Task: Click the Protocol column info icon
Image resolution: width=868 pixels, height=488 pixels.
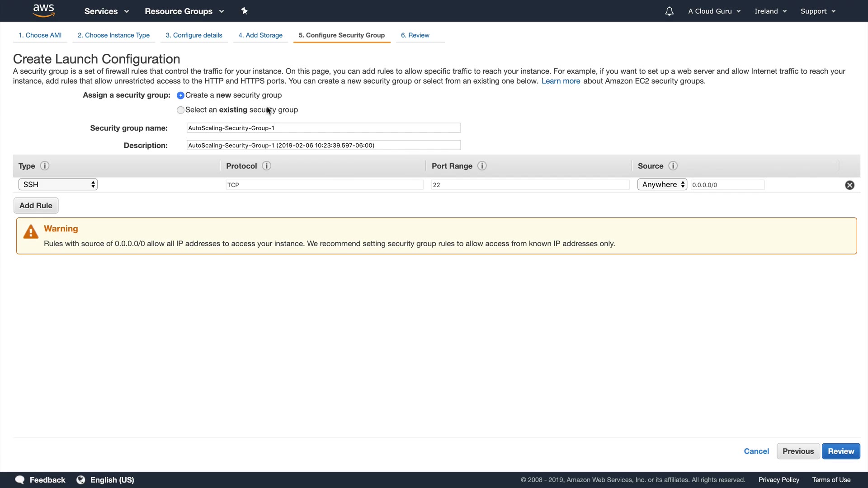Action: [266, 166]
